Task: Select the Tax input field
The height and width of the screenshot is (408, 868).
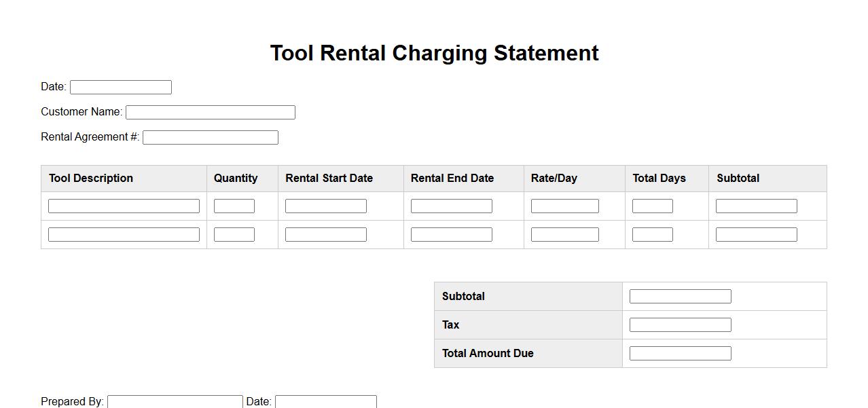Action: 681,324
